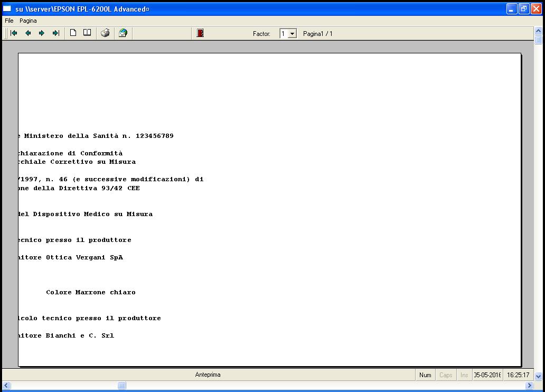
Task: Click the 'Pagina1 / 1' page indicator
Action: (x=318, y=34)
